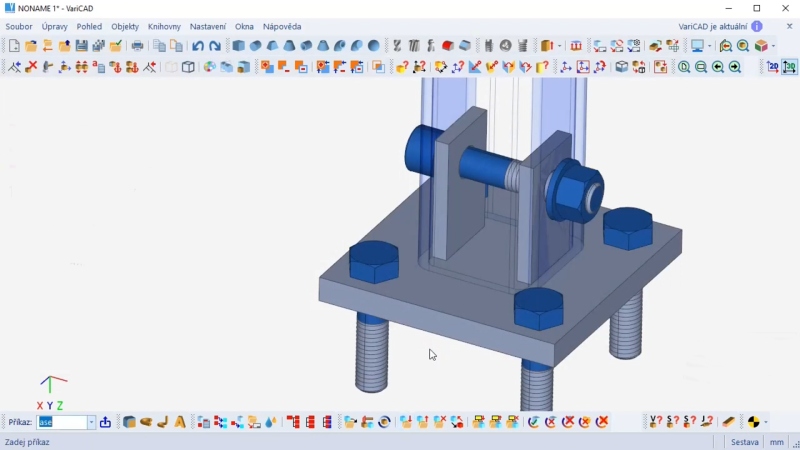The image size is (800, 450).
Task: Go to next view with right arrow magnifier
Action: [x=735, y=67]
